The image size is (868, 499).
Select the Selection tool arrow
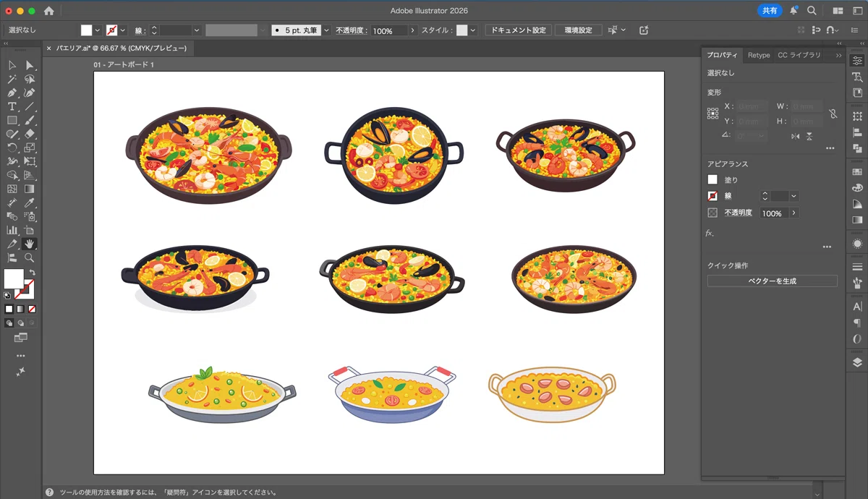coord(12,65)
